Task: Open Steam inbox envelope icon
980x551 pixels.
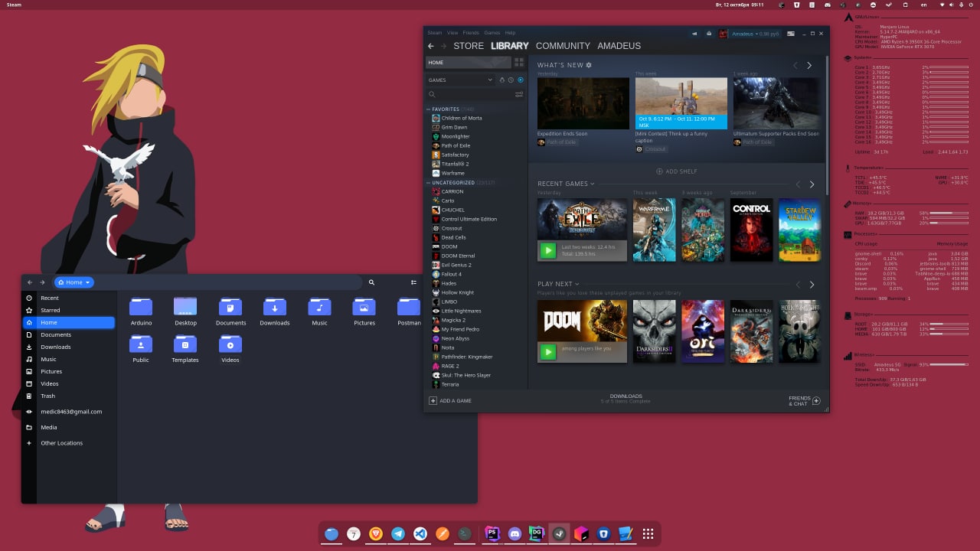Action: (x=709, y=34)
